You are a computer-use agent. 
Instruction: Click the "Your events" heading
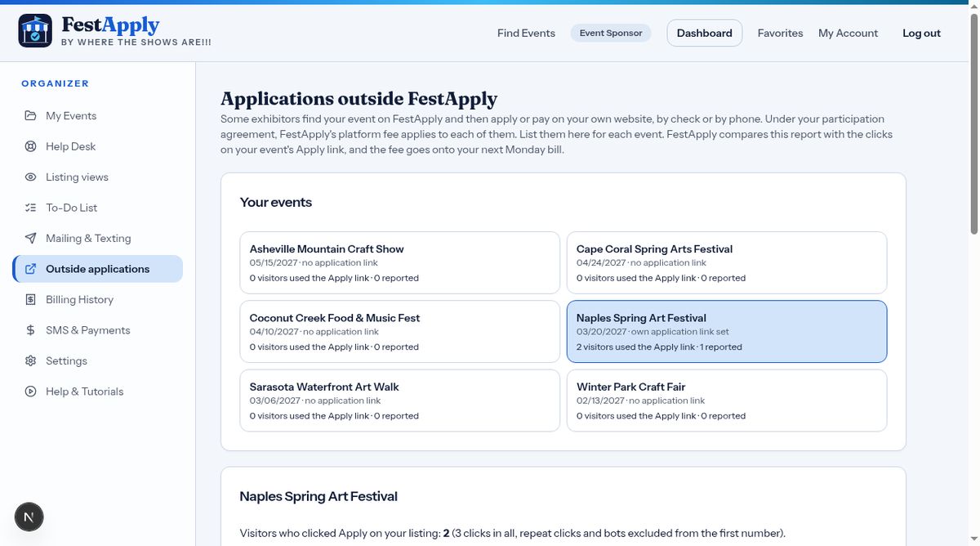click(x=276, y=203)
